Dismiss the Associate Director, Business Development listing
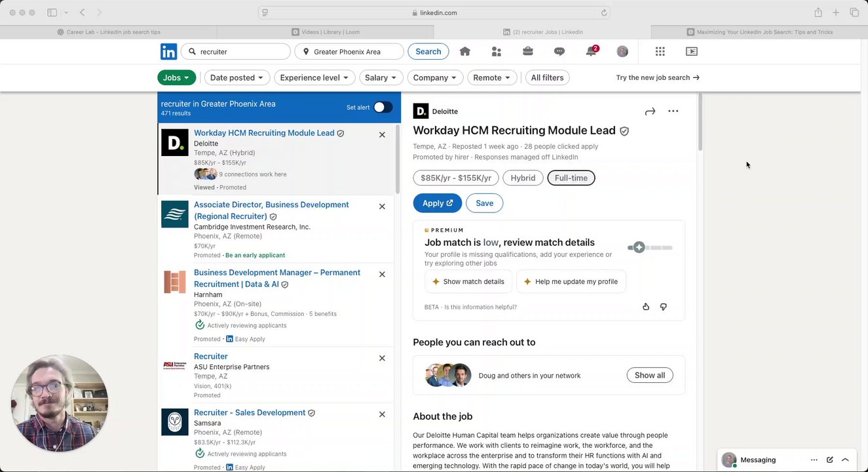 point(382,206)
